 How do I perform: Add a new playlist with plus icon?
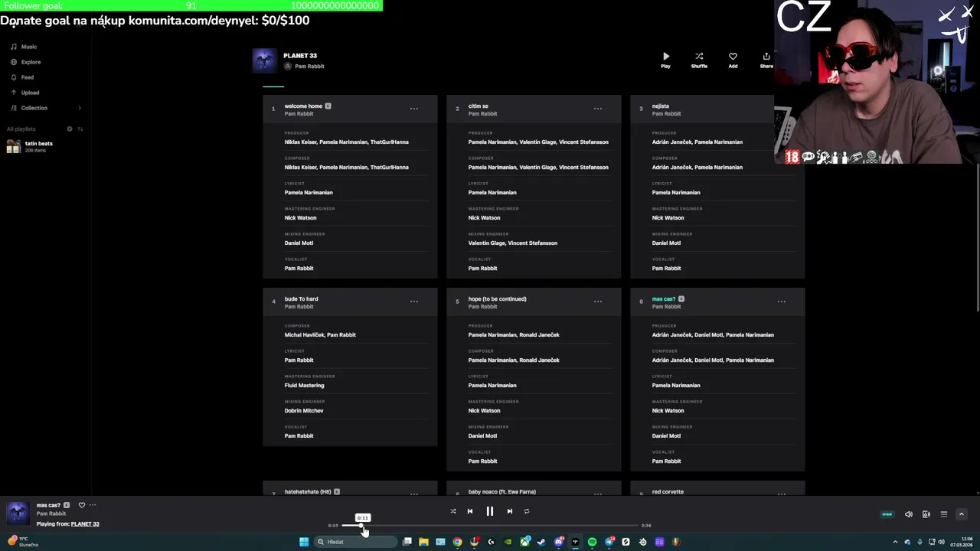click(70, 129)
